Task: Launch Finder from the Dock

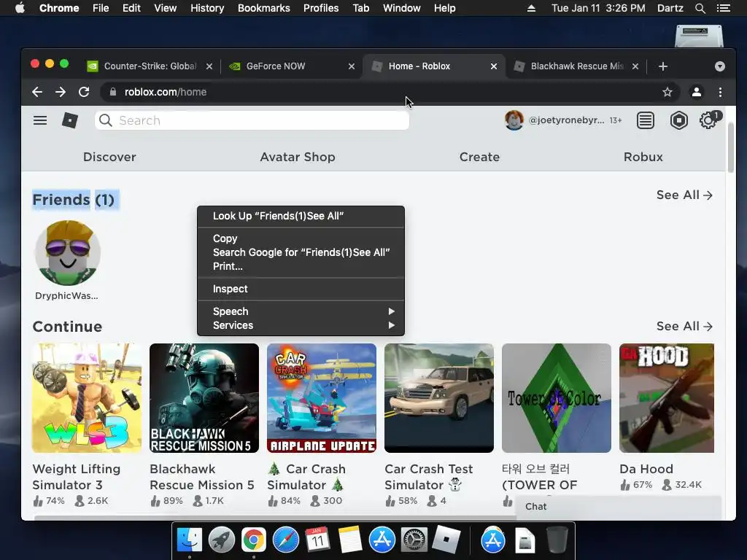Action: (x=189, y=540)
